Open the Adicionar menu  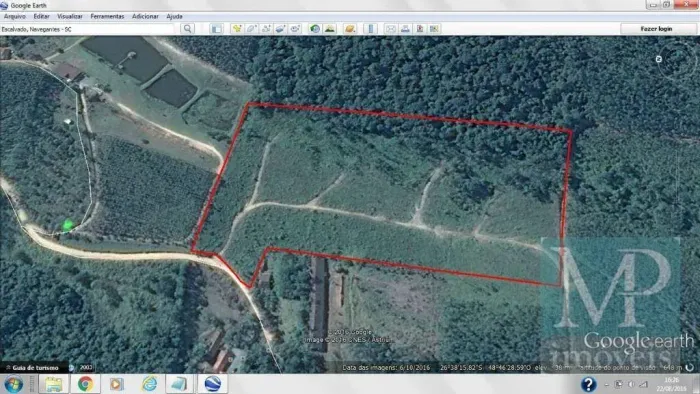point(145,16)
